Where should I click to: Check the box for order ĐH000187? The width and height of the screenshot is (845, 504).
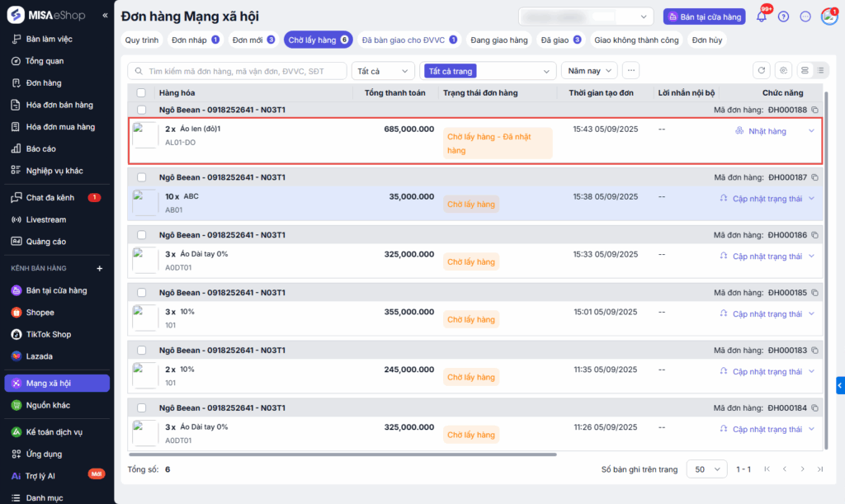tap(141, 177)
